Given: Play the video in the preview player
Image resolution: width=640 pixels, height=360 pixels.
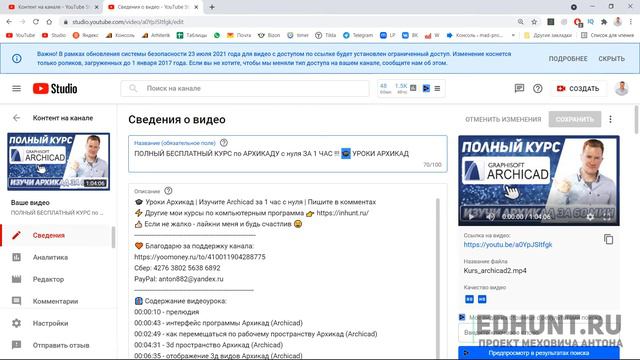Looking at the screenshot, I should (x=471, y=217).
